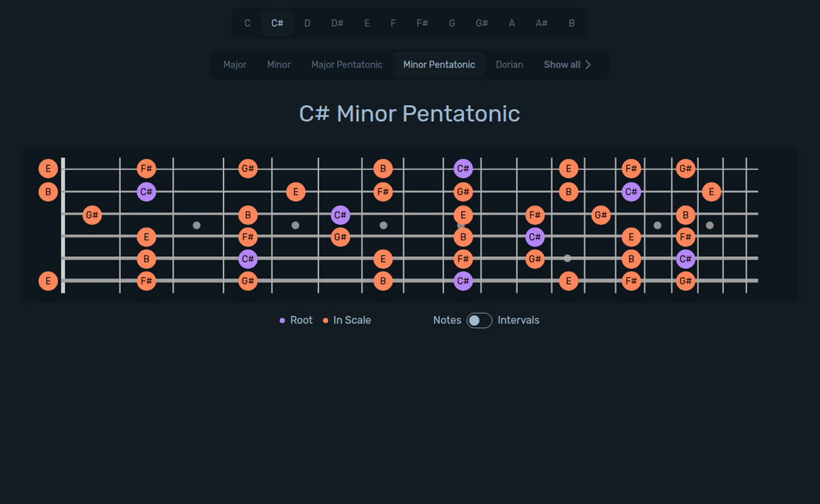Select root note C#
Viewport: 820px width, 504px height.
277,23
